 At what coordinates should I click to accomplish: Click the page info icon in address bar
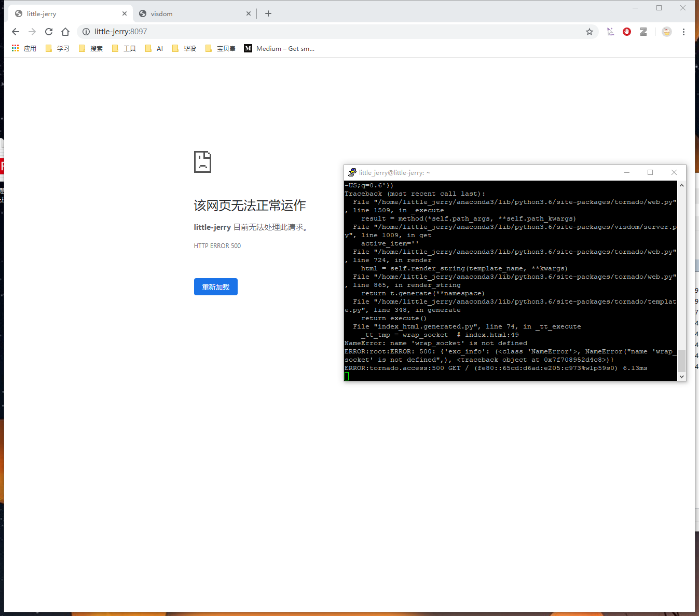86,31
